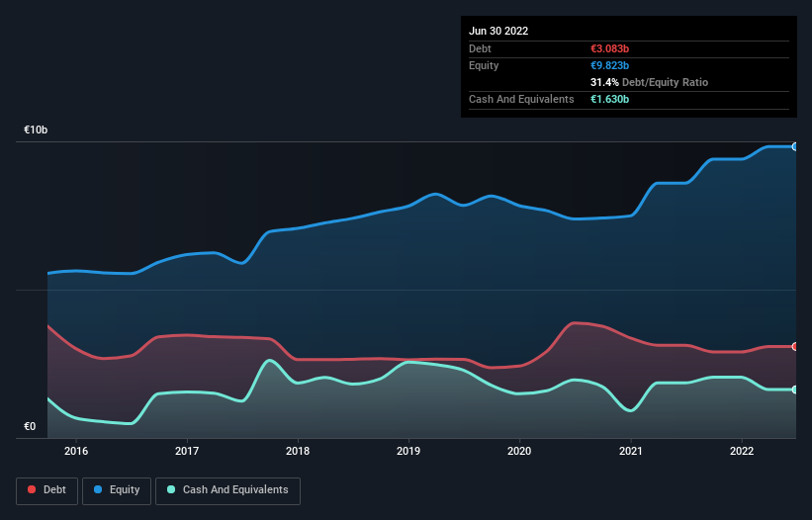Click the 2018 x-axis label

coord(298,451)
